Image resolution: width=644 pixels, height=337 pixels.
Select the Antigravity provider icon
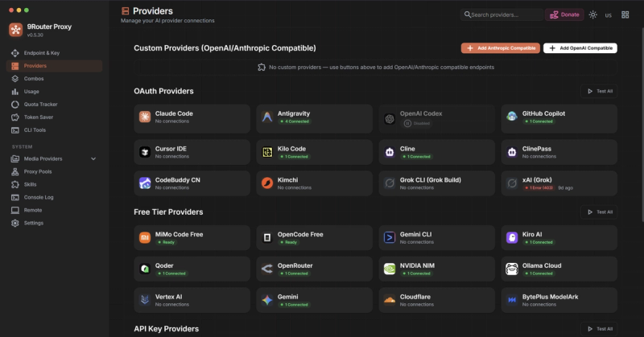pos(267,117)
